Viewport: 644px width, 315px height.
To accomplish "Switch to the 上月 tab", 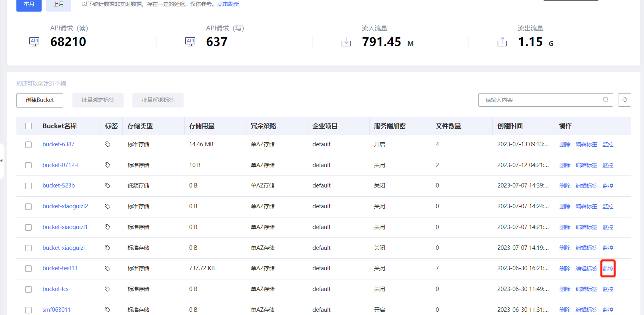I will 59,4.
